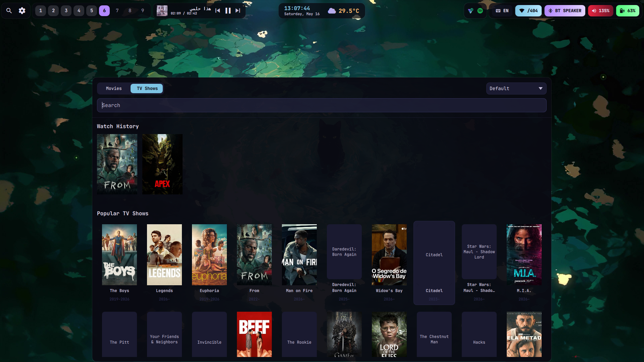Open Apex in Watch History
644x362 pixels.
(162, 164)
